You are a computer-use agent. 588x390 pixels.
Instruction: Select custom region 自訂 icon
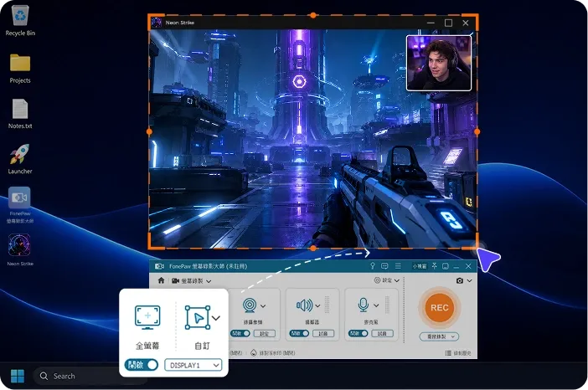pyautogui.click(x=198, y=318)
